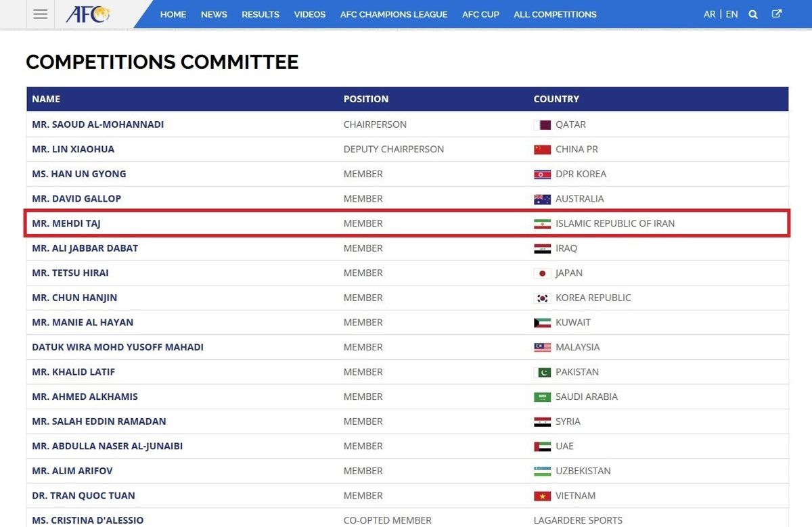Open the search magnifier icon
Image resolution: width=812 pixels, height=527 pixels.
point(753,14)
